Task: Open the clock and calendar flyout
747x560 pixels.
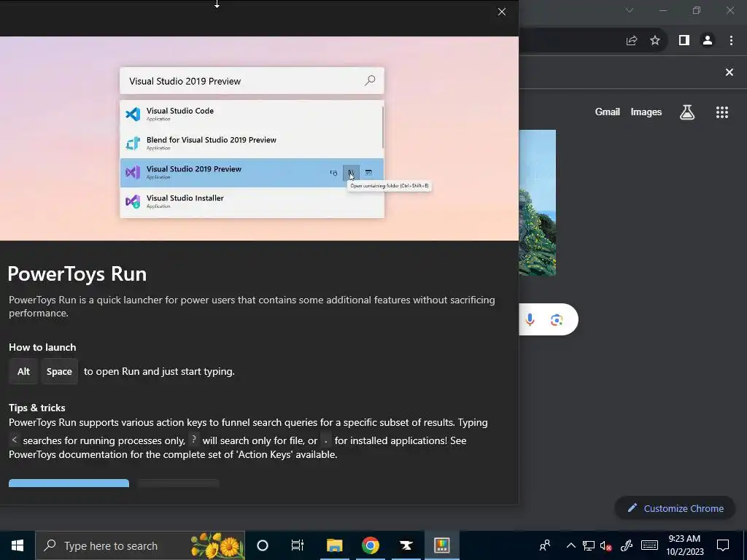Action: [x=684, y=545]
